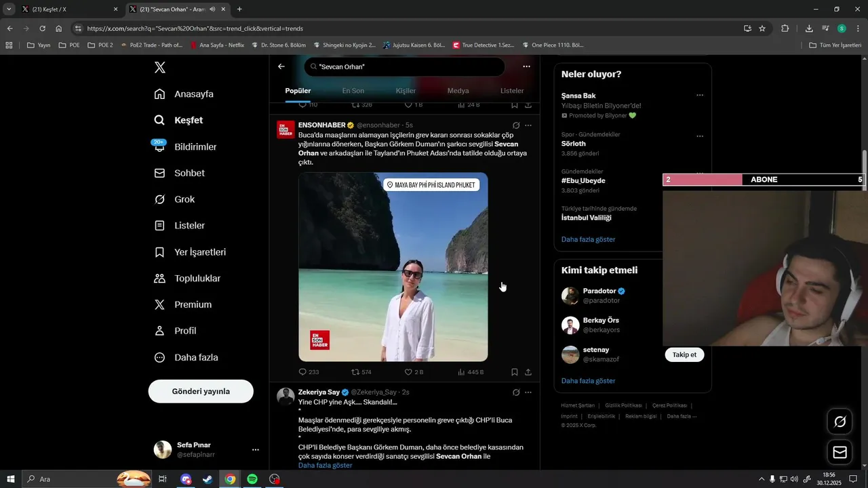
Task: Open Sefa Pınar account menu dots
Action: coord(256,450)
